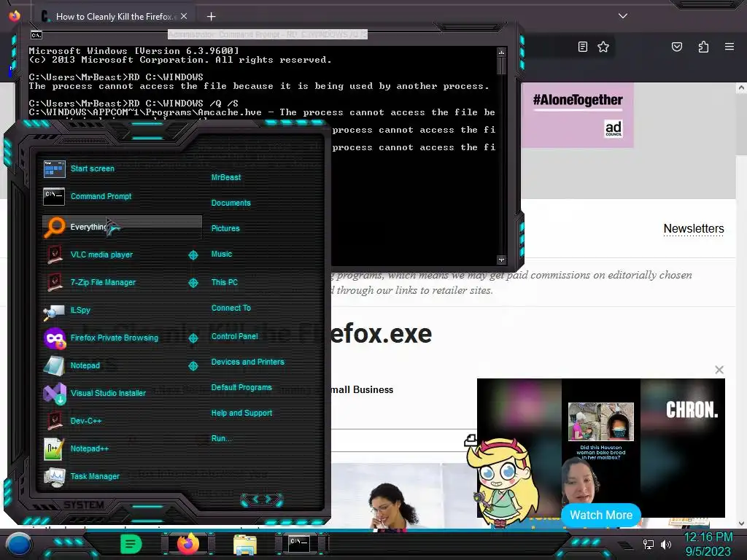Click start menu left arrow button
This screenshot has width=747, height=560.
click(x=255, y=499)
